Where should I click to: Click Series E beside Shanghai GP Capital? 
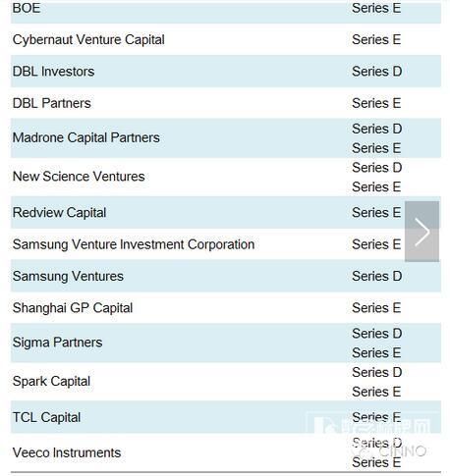click(x=376, y=308)
